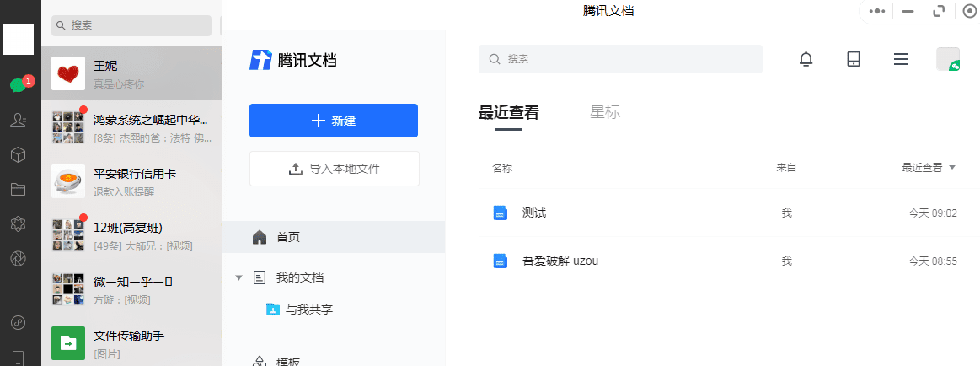Click the notification bell icon

806,59
